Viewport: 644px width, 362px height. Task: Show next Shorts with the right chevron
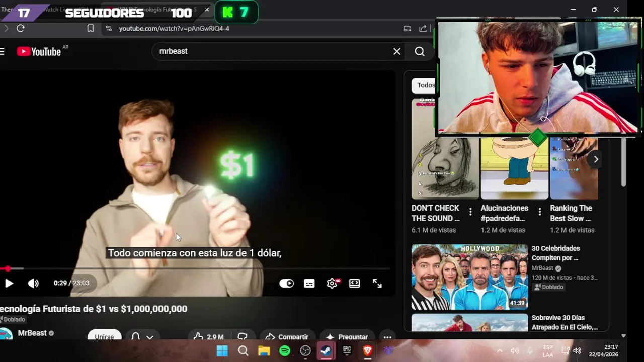point(596,159)
